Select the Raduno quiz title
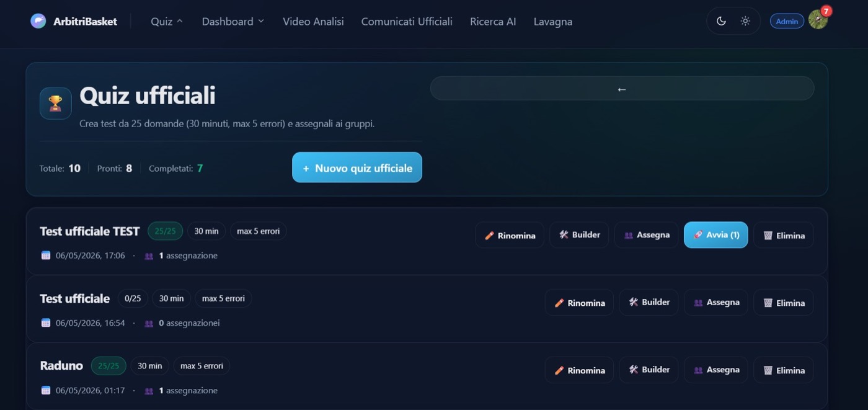Screen dimensions: 868x410 (x=61, y=365)
